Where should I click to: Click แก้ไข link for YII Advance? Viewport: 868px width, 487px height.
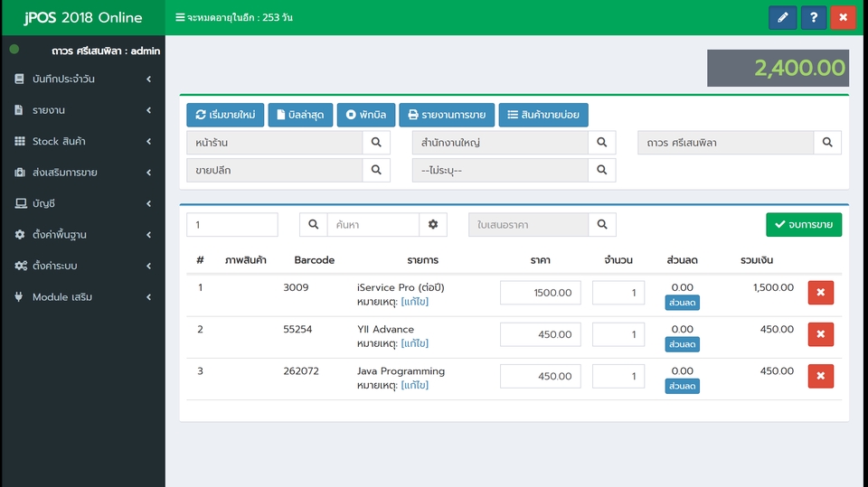coord(415,343)
